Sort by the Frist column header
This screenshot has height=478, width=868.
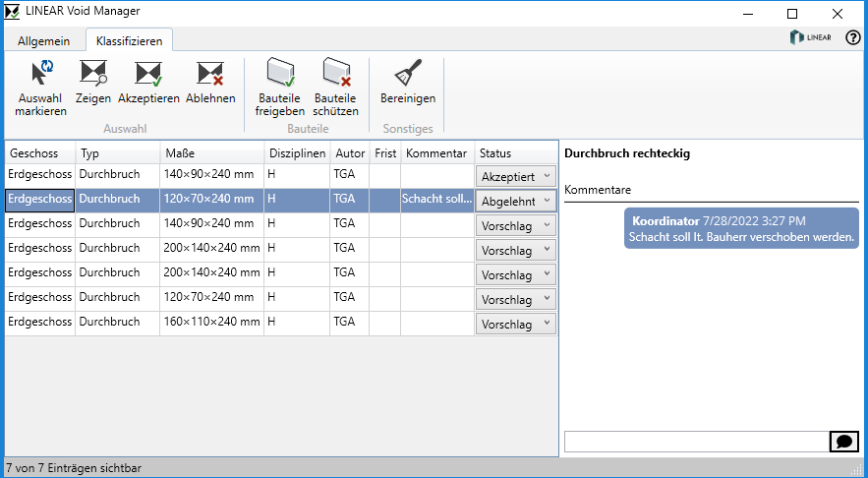click(x=385, y=153)
